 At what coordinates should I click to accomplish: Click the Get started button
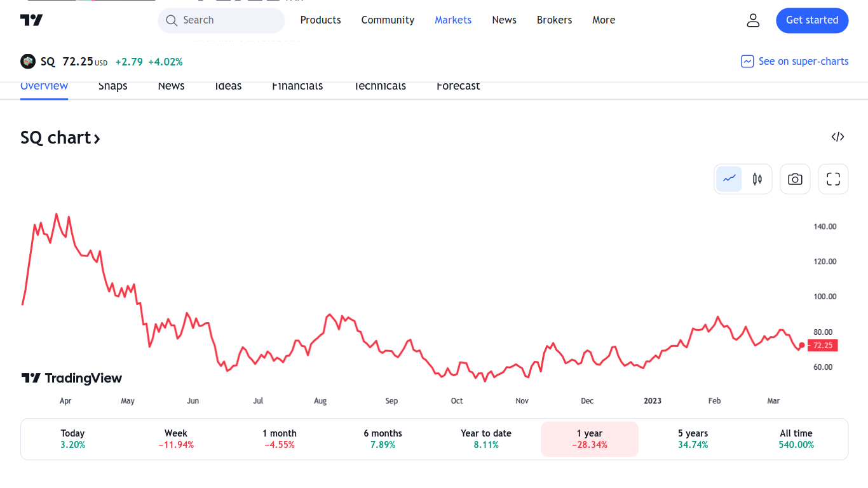coord(812,20)
